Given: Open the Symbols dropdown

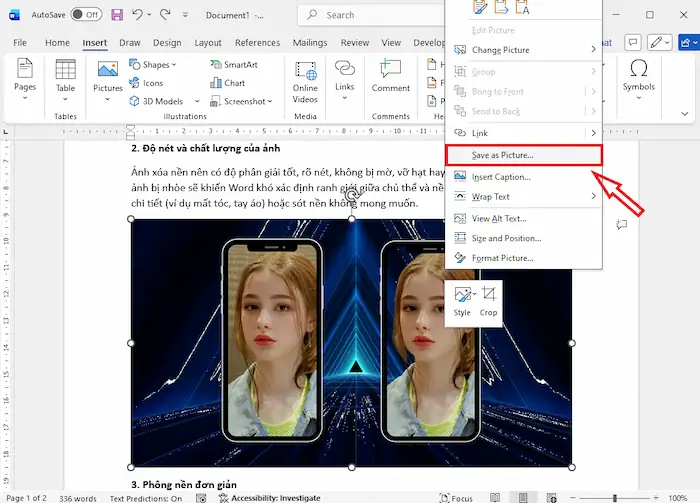Looking at the screenshot, I should [638, 79].
